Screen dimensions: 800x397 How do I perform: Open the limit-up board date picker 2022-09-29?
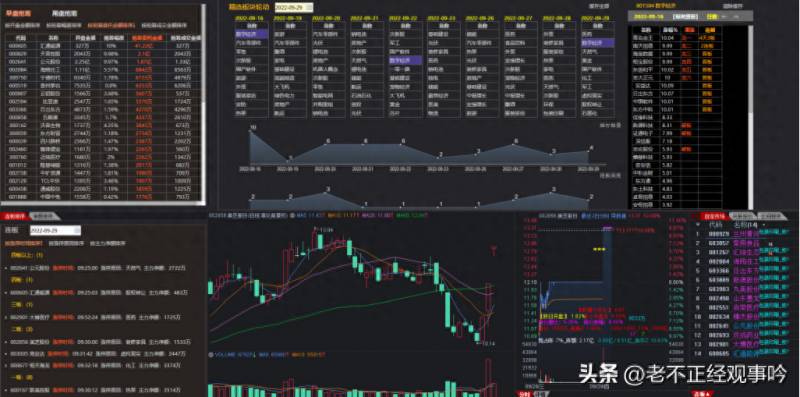tap(55, 231)
